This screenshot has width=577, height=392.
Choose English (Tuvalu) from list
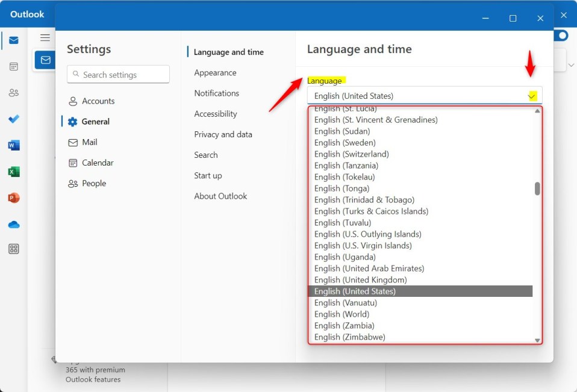(420, 222)
